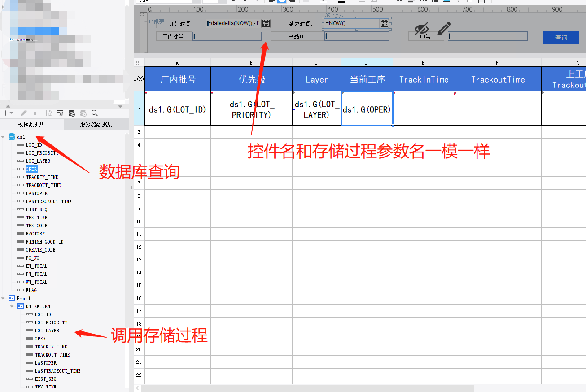586x392 pixels.
Task: Select row header 10
Action: pos(139,222)
